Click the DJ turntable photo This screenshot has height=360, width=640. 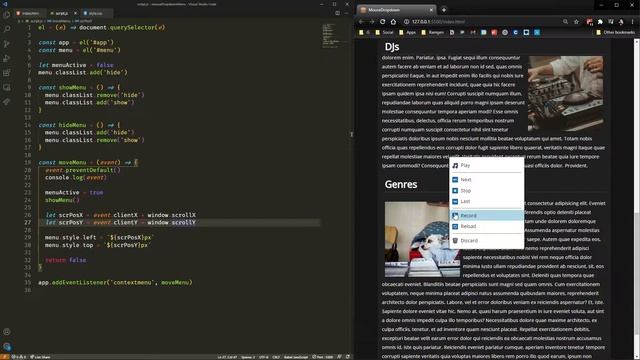[565, 93]
